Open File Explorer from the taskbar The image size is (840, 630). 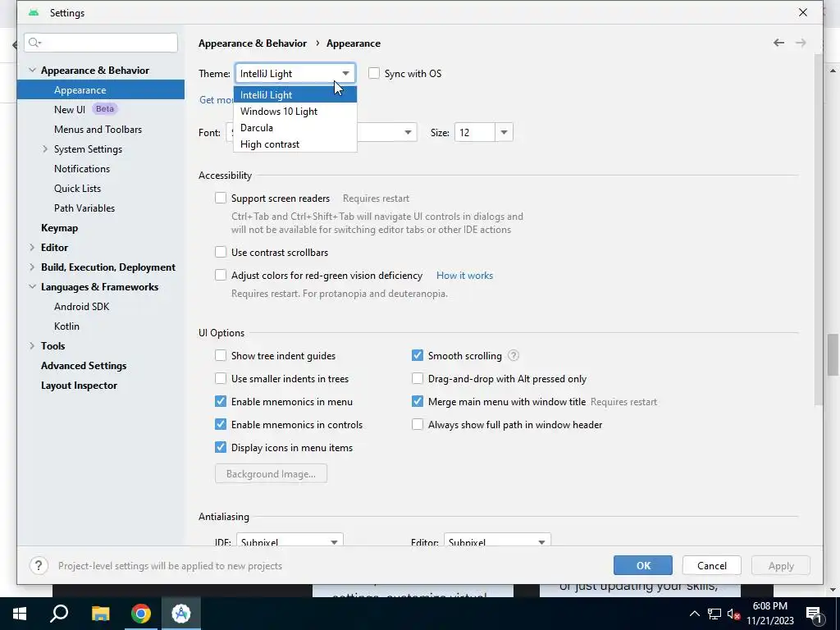[100, 614]
